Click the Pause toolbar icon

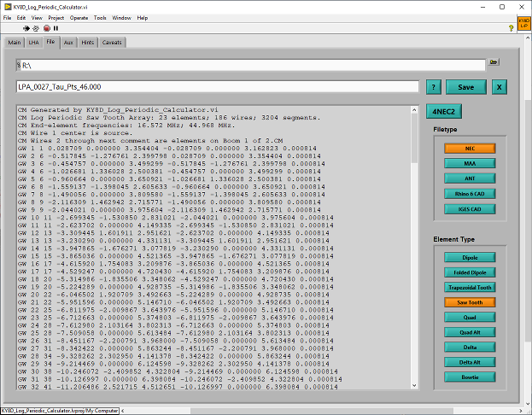[56, 28]
